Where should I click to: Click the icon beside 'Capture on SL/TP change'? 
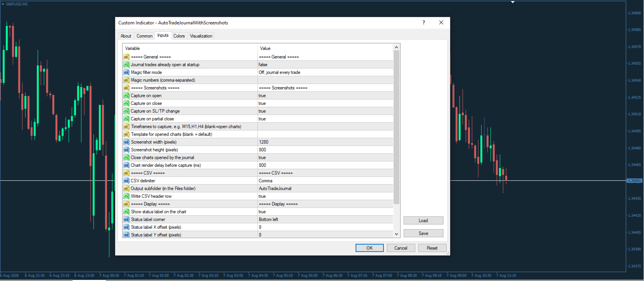[126, 111]
